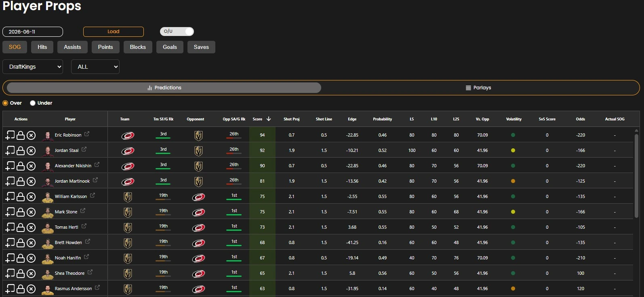Switch to the Points stat tab

pos(105,47)
